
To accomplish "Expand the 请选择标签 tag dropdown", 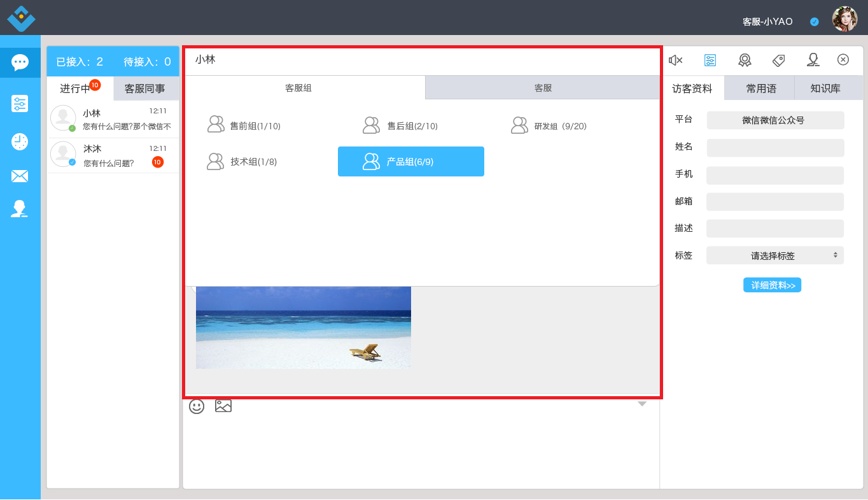I will [x=775, y=255].
